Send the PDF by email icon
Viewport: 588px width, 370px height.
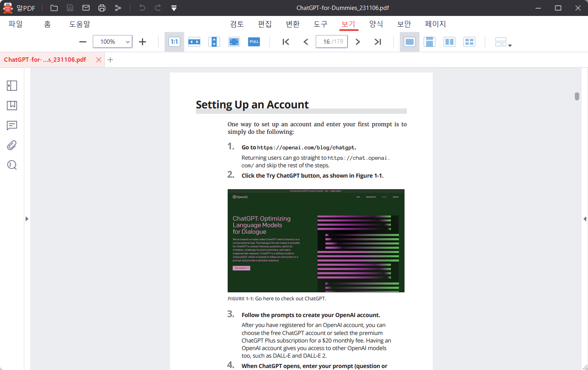[86, 8]
